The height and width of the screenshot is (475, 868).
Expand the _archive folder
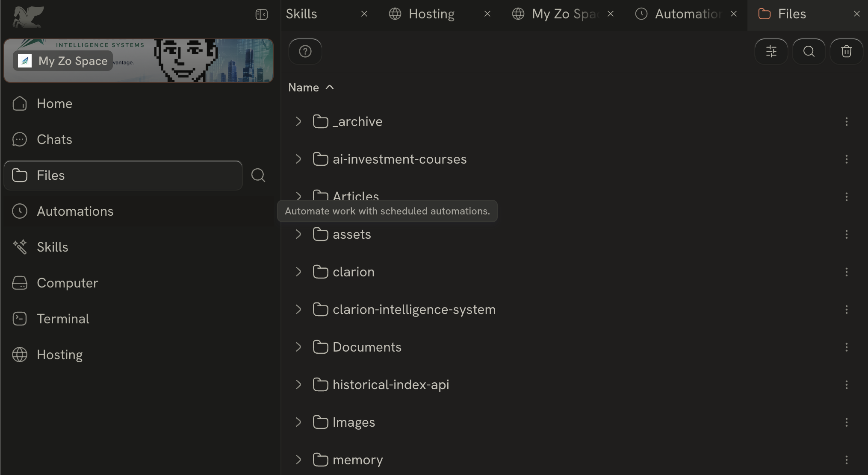click(x=298, y=122)
